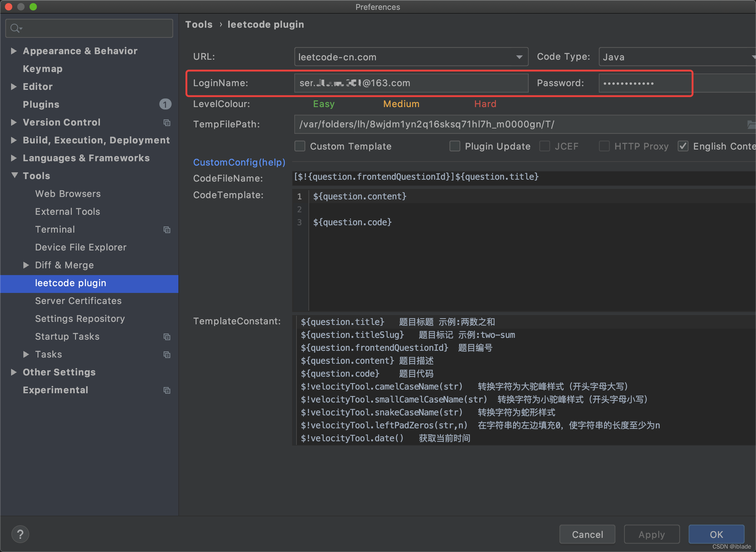
Task: Click the search magnifier icon in sidebar
Action: [x=15, y=28]
